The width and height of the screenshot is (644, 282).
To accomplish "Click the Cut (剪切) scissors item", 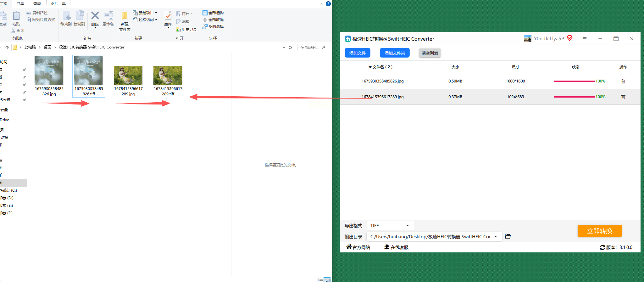I will tap(18, 31).
